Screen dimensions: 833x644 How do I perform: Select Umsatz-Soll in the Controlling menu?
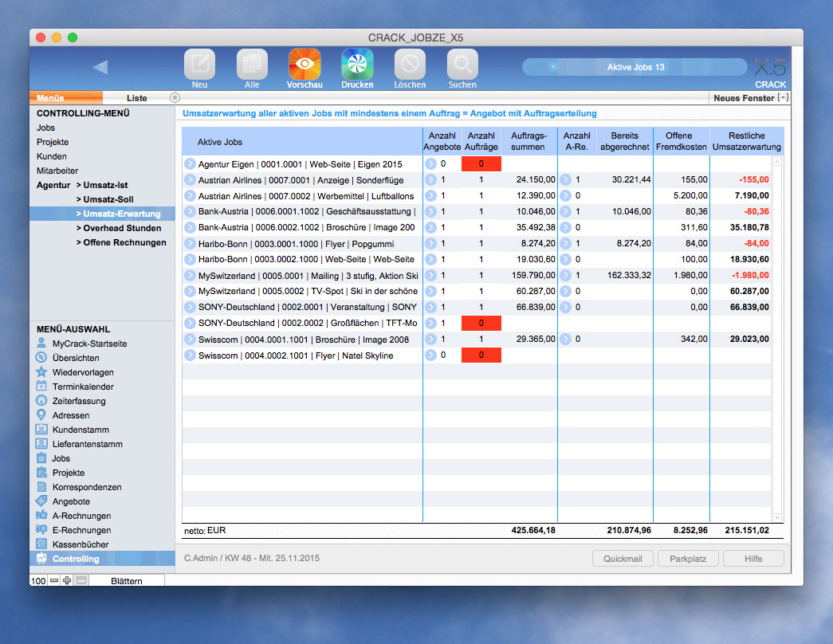104,199
